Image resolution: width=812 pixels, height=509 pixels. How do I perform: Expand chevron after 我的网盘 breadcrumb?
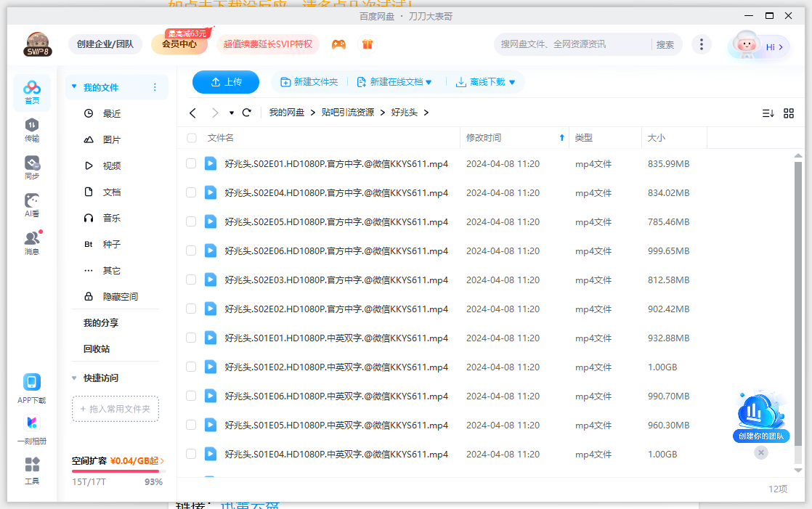(313, 113)
